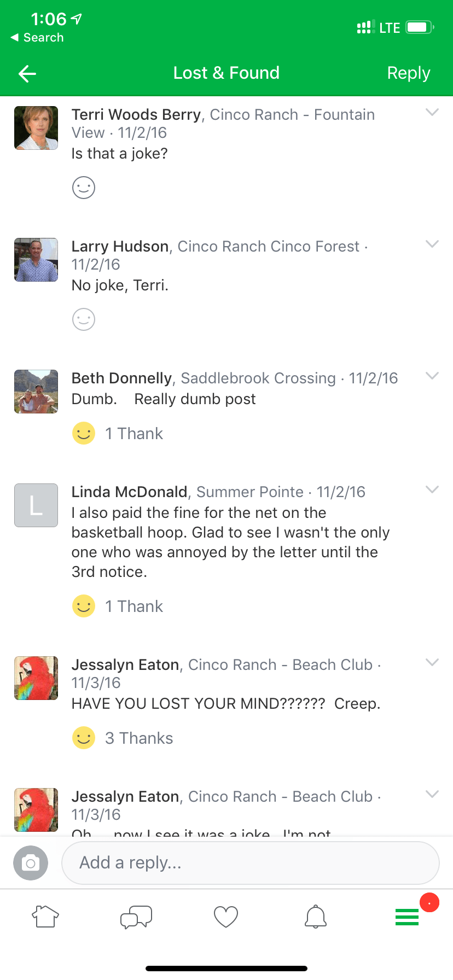The image size is (453, 980).
Task: Go to the Home feed tab
Action: coord(46,917)
